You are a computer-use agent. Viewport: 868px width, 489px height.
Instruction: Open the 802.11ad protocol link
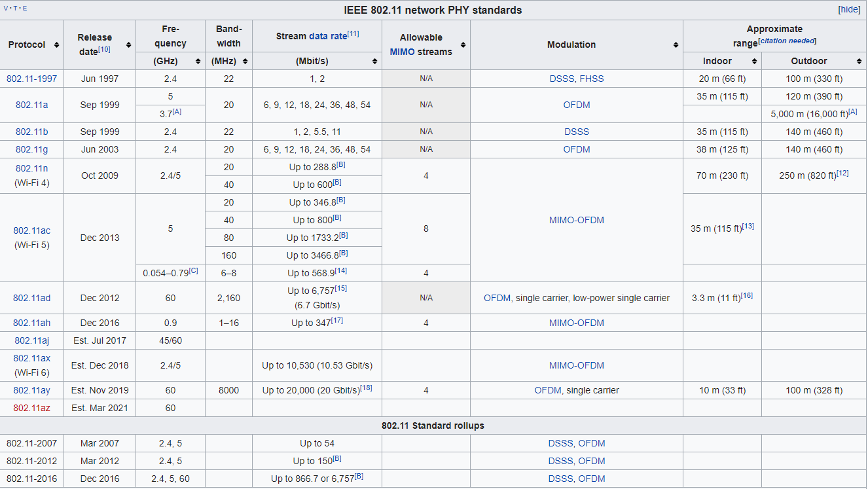tap(31, 298)
